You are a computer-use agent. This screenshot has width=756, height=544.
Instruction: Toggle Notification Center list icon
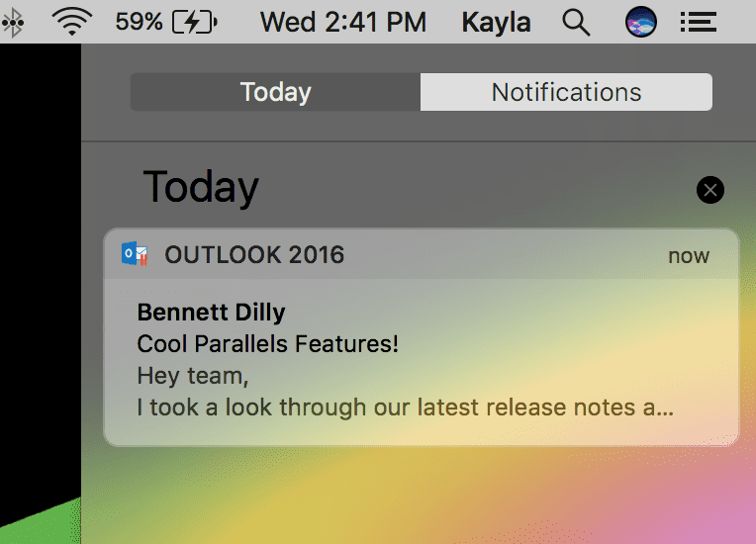click(x=699, y=22)
